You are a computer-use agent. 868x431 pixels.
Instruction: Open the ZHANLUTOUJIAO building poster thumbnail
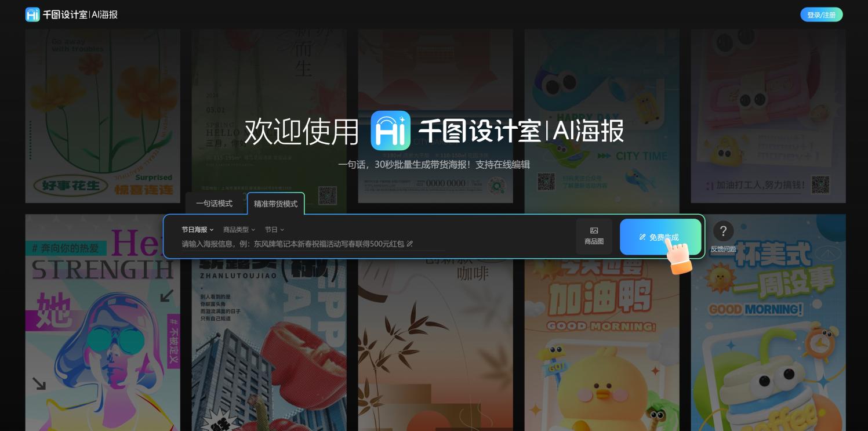(269, 345)
